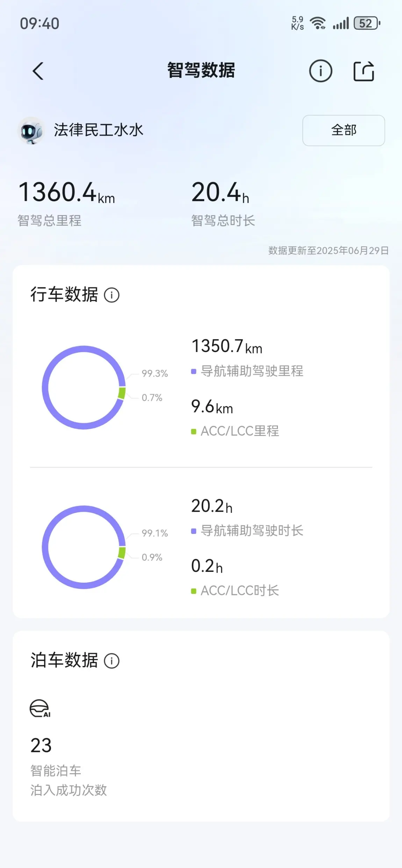402x868 pixels.
Task: Tap the back arrow icon
Action: point(38,71)
